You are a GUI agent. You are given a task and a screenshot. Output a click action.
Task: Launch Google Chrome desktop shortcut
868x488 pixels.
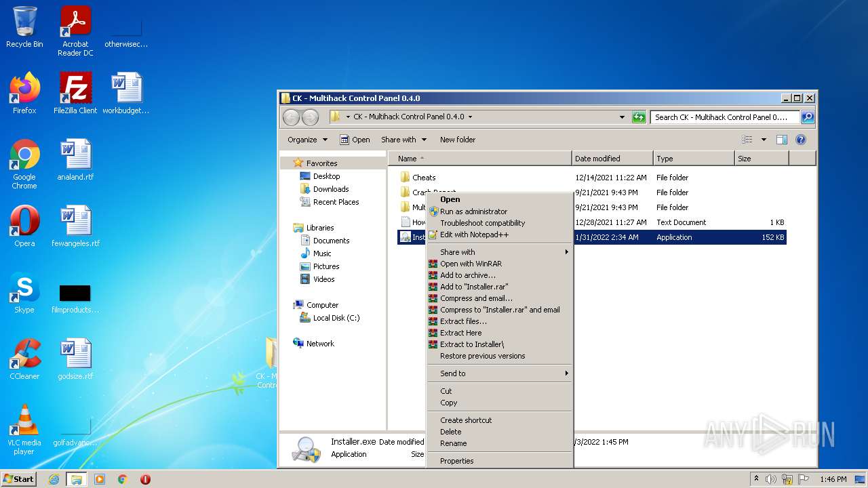point(24,164)
